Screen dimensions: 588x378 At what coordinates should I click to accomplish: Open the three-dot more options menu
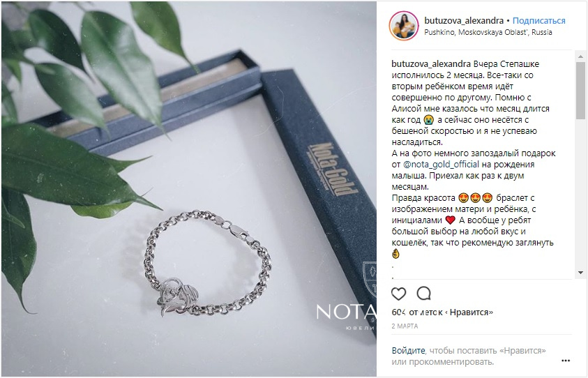point(566,361)
